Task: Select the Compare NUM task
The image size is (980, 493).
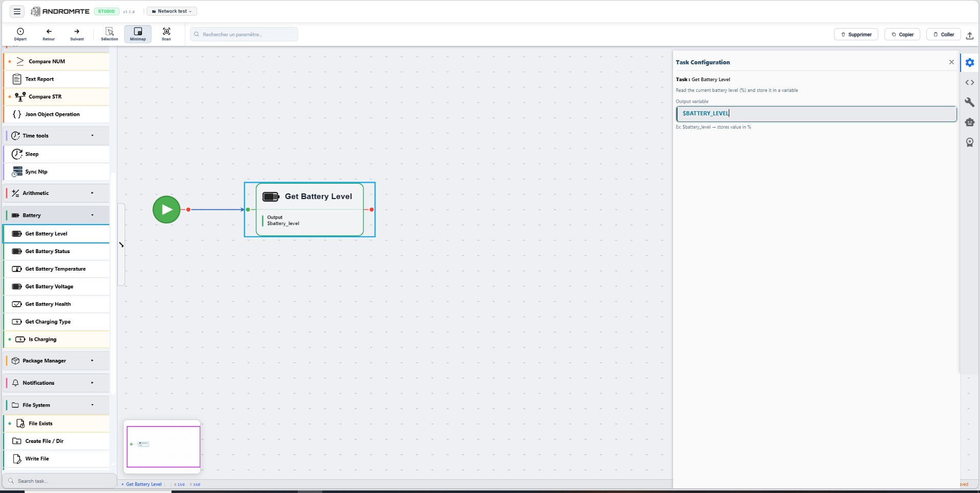Action: [57, 61]
